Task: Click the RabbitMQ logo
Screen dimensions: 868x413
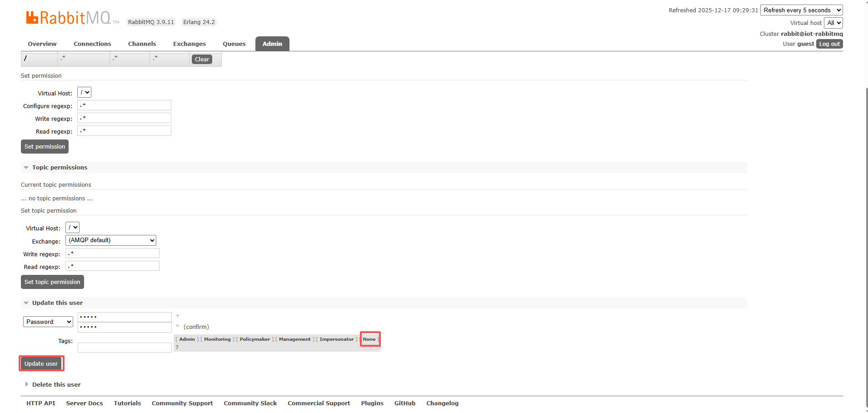Action: (x=68, y=18)
